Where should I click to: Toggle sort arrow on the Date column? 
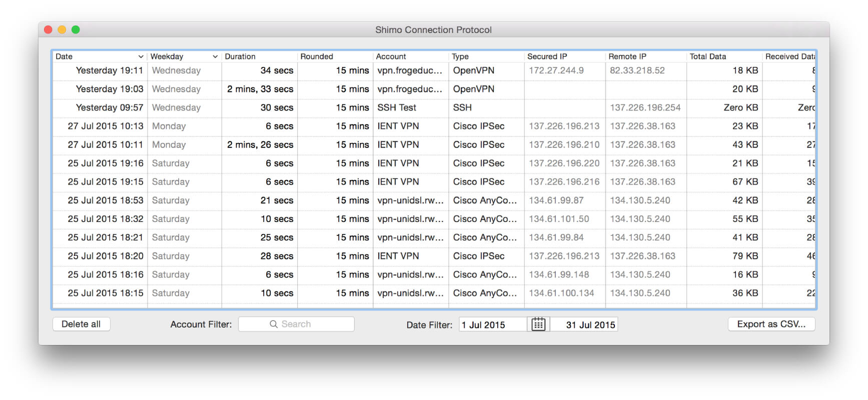click(141, 56)
